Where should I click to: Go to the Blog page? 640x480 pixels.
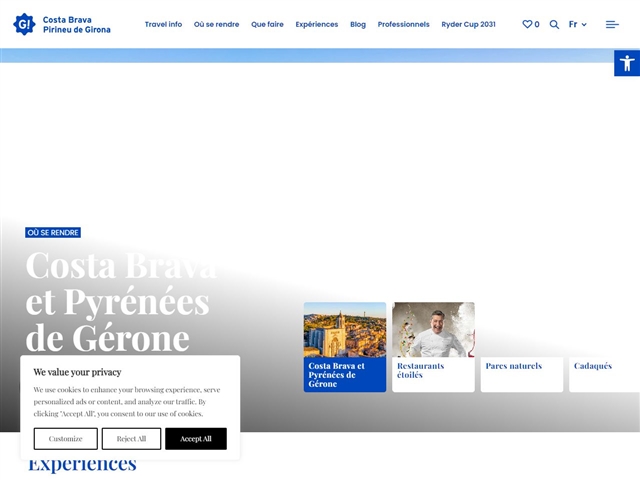[x=358, y=24]
